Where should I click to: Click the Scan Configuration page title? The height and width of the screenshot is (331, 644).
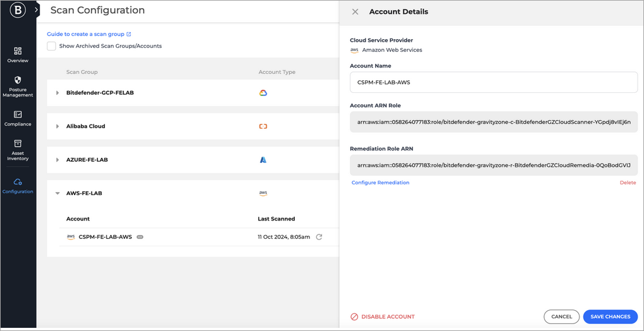click(x=97, y=10)
